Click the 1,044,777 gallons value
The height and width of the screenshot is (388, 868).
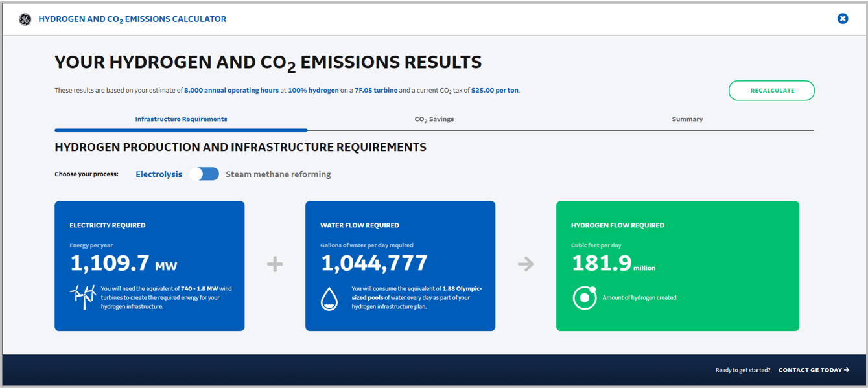pyautogui.click(x=374, y=263)
